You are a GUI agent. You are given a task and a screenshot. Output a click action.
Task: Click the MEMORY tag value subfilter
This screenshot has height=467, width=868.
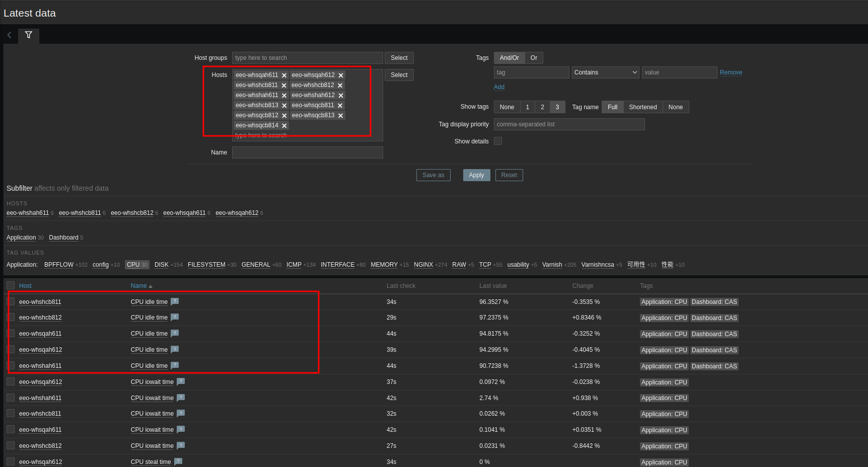tap(384, 265)
